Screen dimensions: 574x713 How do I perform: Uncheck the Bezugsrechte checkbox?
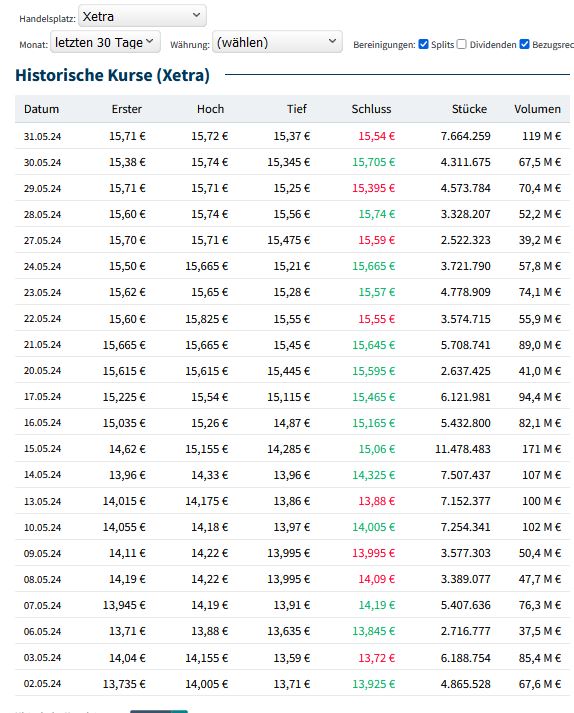tap(524, 44)
